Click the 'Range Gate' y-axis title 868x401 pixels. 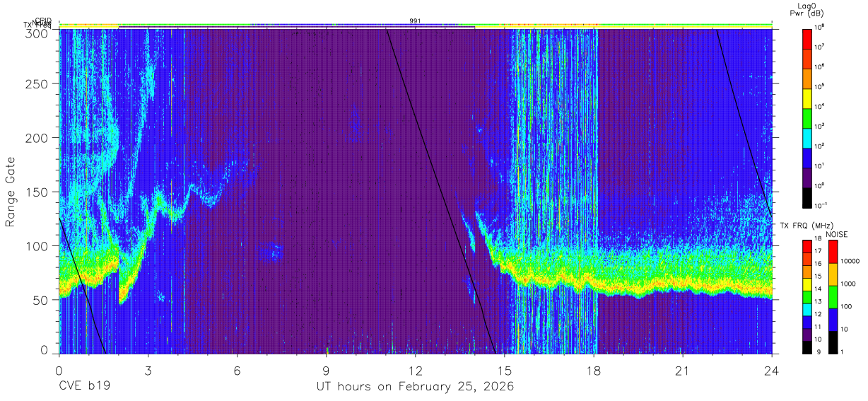coord(11,192)
